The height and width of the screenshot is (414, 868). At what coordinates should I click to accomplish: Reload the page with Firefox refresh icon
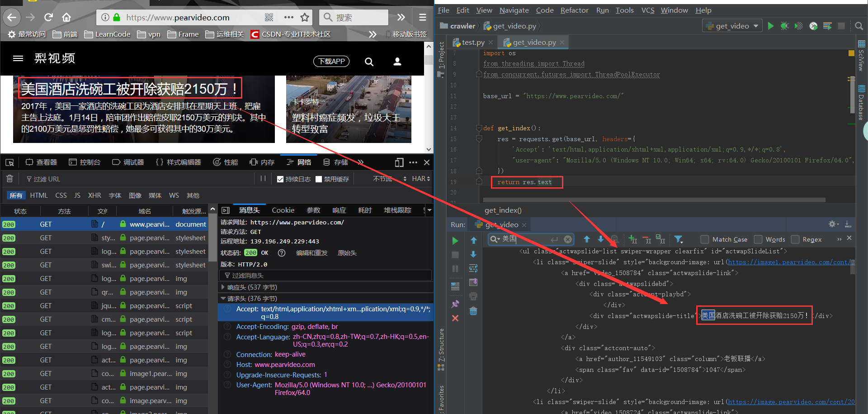pos(48,17)
